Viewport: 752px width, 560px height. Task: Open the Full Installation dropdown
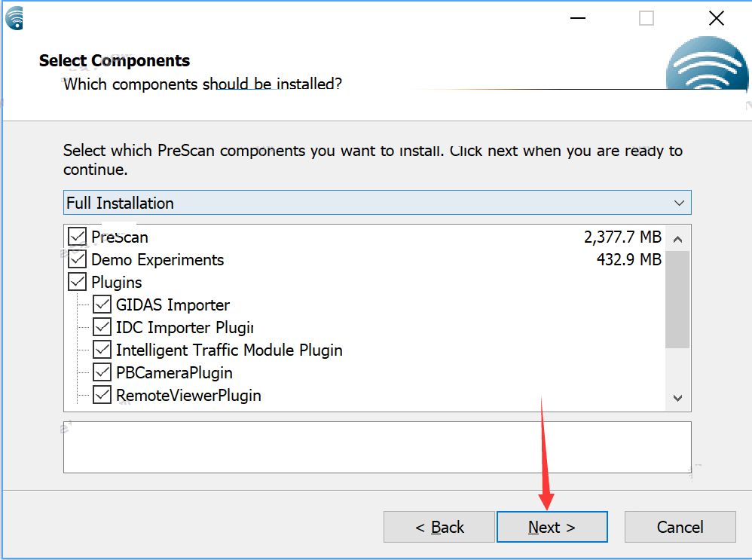point(377,203)
